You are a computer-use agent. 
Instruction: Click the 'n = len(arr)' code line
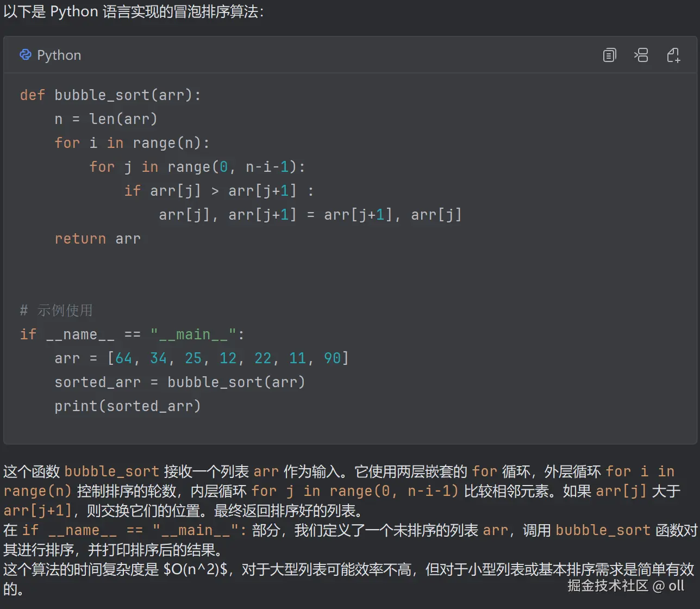[106, 119]
